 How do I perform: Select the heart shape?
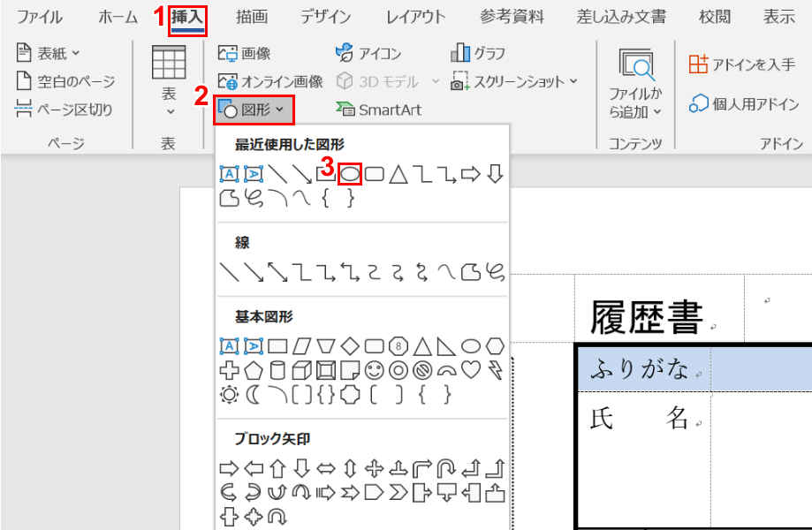(x=470, y=369)
